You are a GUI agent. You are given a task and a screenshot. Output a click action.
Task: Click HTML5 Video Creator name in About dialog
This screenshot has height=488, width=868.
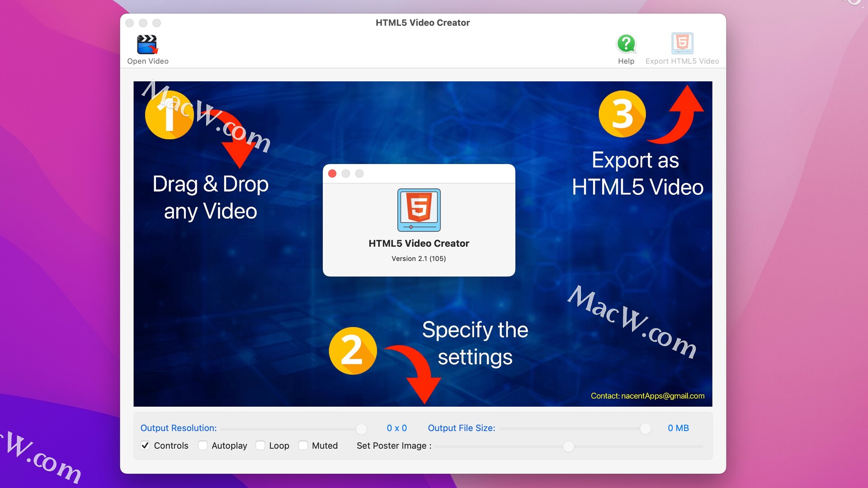click(419, 244)
